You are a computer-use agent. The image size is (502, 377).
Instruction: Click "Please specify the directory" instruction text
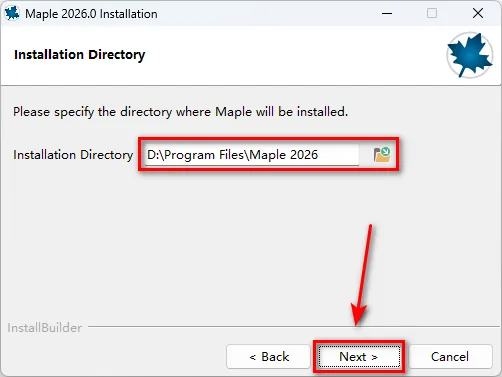click(180, 112)
